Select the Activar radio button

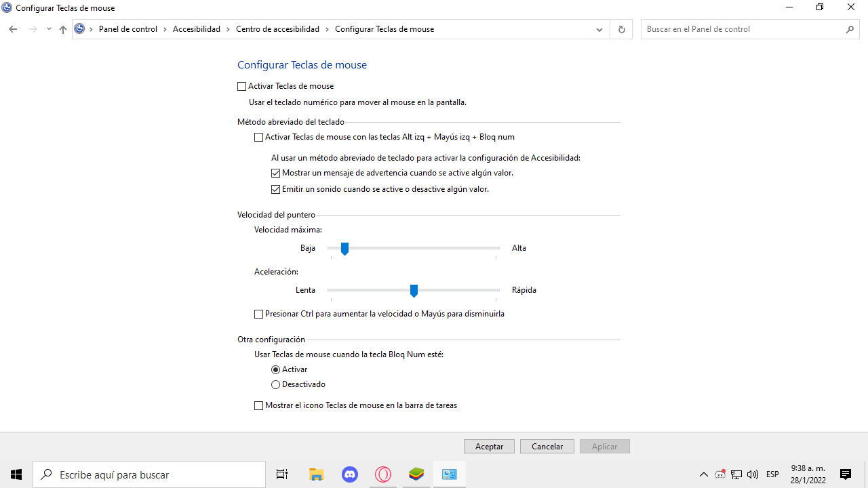(x=275, y=369)
